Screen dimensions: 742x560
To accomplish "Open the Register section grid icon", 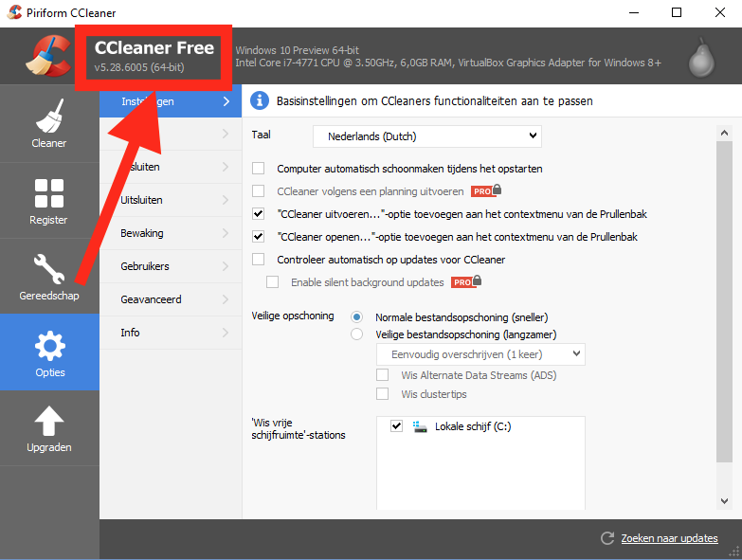I will click(x=49, y=194).
